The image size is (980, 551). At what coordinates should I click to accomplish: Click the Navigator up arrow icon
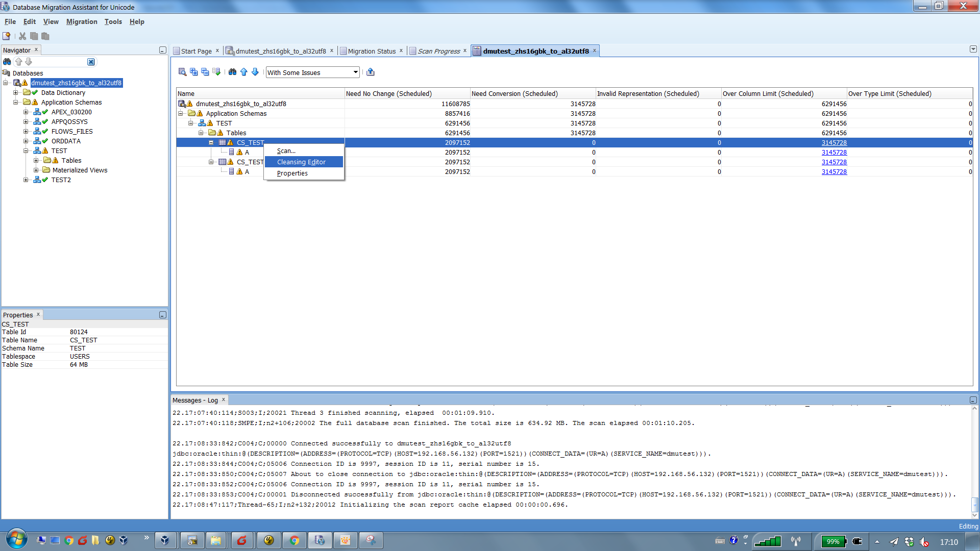tap(19, 62)
